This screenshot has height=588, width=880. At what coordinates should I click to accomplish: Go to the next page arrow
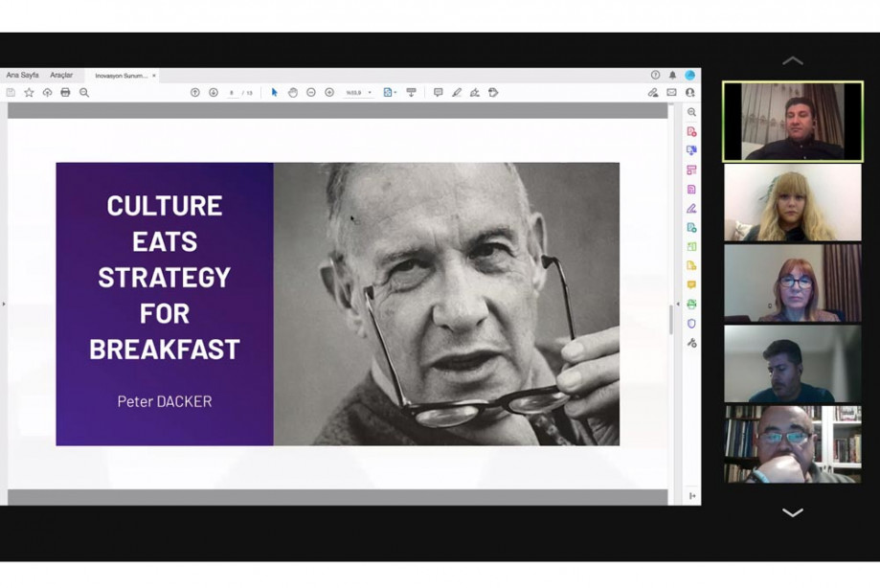[x=214, y=93]
